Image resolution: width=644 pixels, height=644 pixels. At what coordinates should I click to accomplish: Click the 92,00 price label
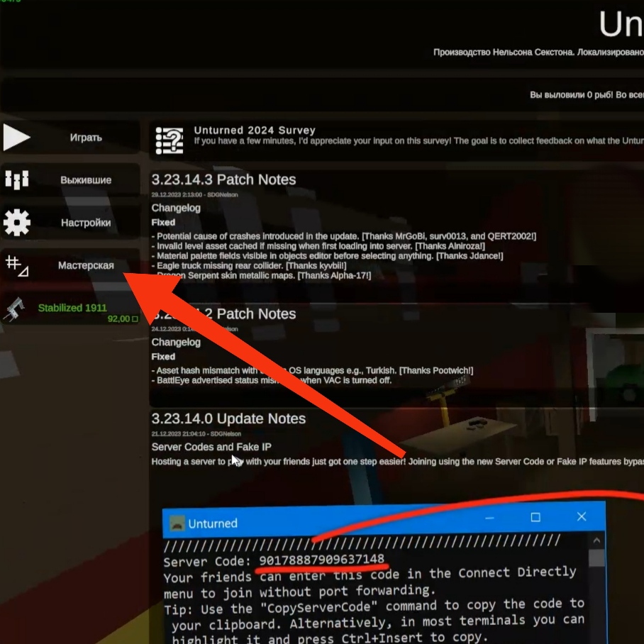123,318
